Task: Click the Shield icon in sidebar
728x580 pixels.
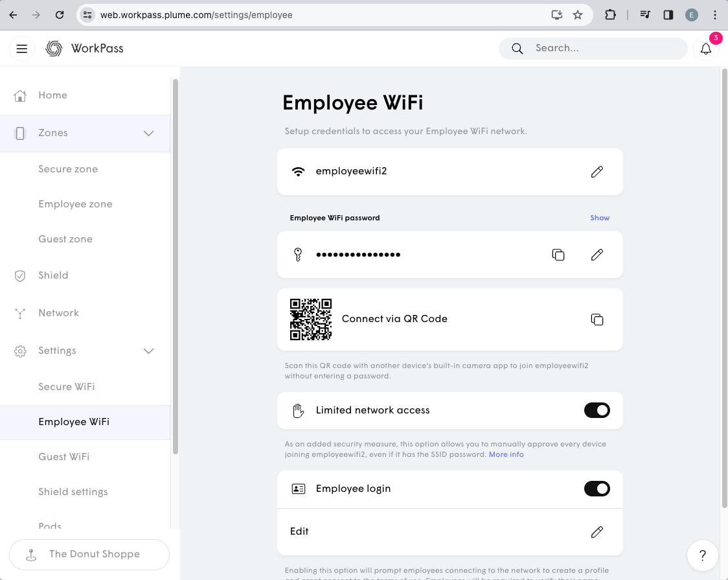Action: [20, 275]
